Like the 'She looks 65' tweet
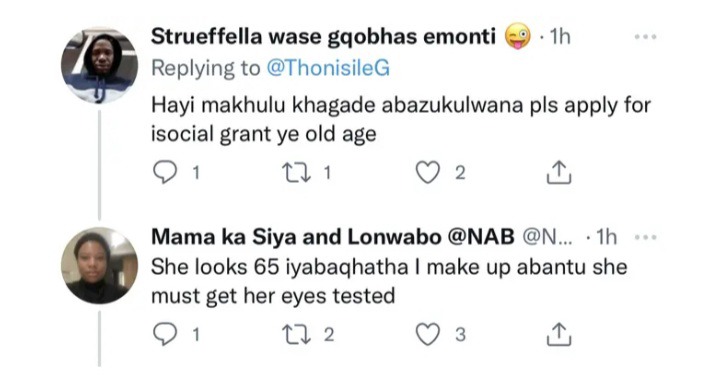 pyautogui.click(x=428, y=334)
